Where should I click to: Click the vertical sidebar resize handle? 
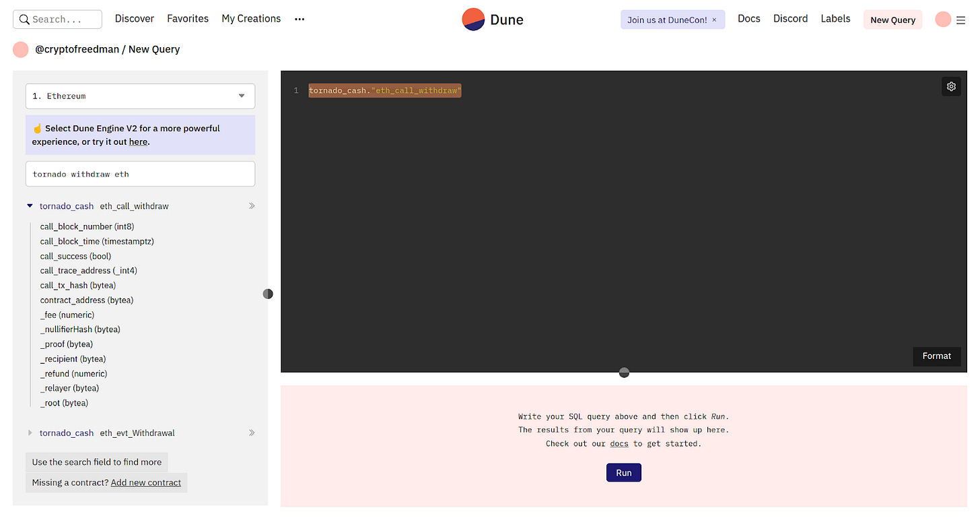[x=268, y=294]
